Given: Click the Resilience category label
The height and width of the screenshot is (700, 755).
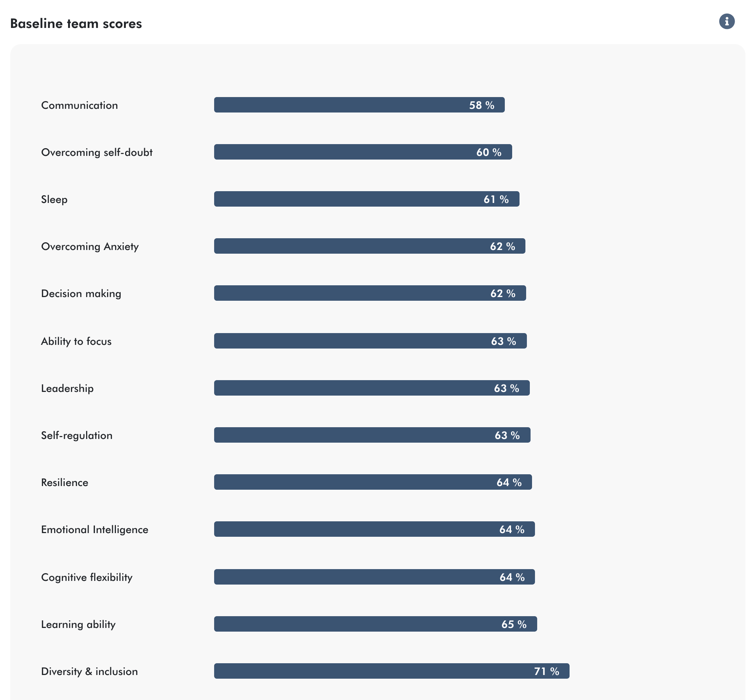Looking at the screenshot, I should click(64, 483).
